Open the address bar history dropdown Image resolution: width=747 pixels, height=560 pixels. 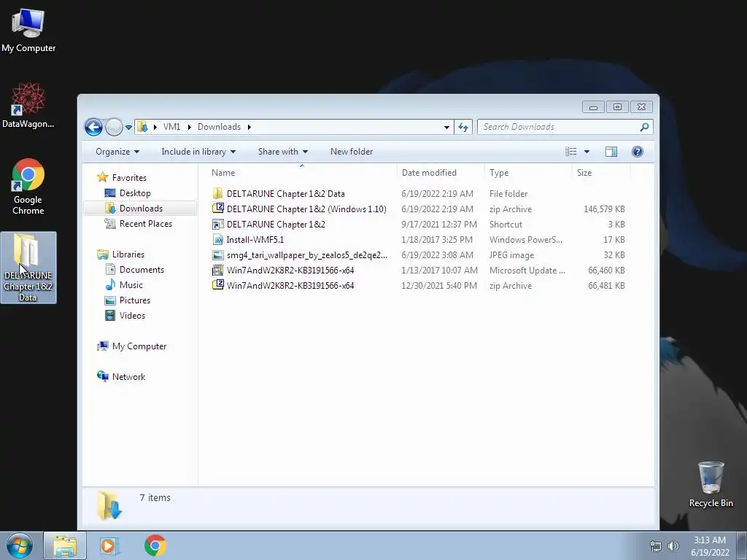pos(446,127)
